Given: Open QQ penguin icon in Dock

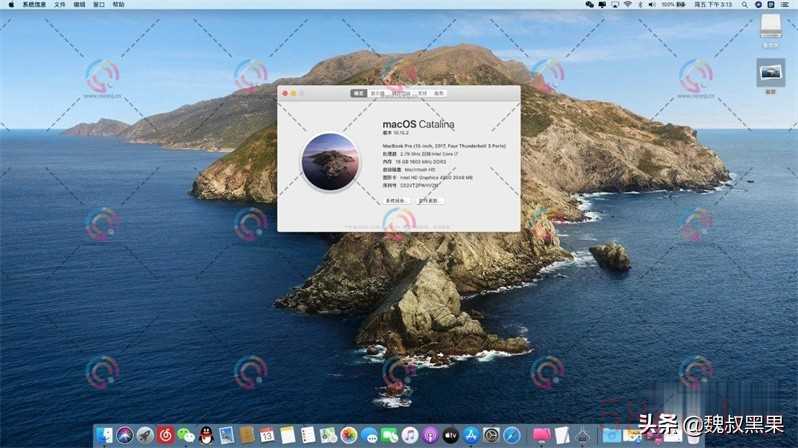Looking at the screenshot, I should pos(206,436).
